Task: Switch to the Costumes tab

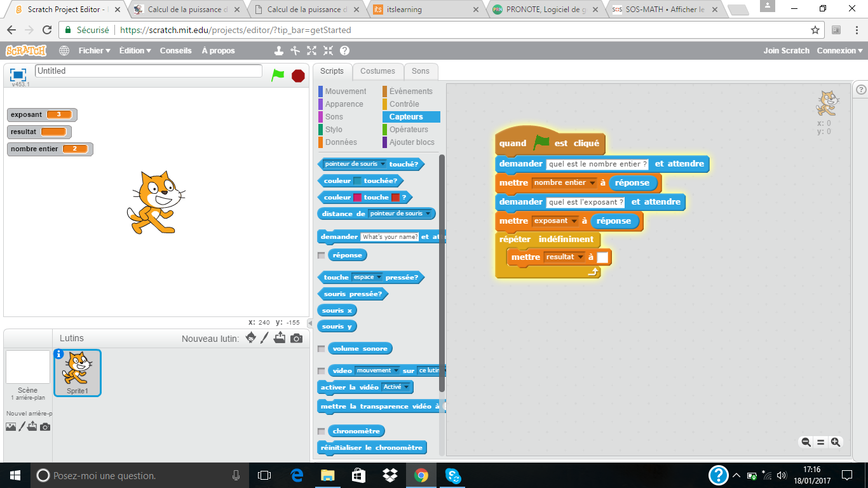Action: point(377,71)
